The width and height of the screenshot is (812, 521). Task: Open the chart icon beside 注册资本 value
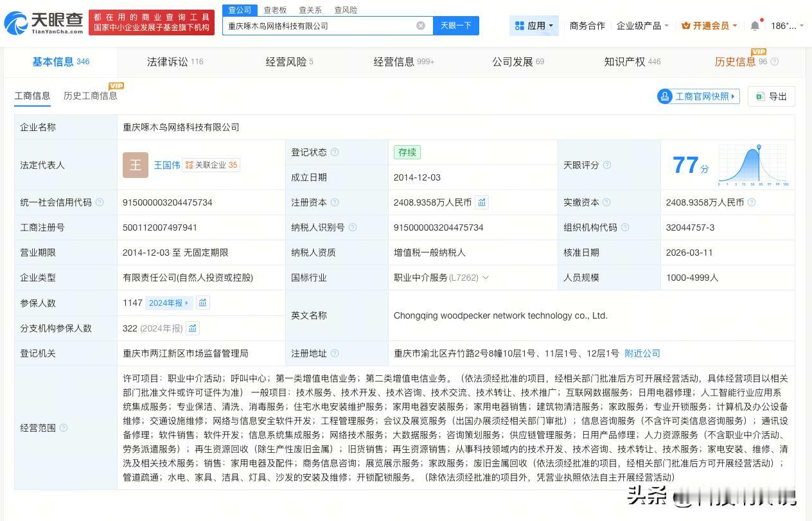(x=482, y=202)
